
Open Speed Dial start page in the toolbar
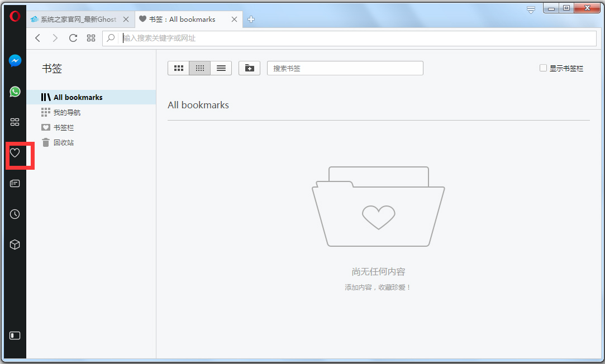(x=91, y=38)
